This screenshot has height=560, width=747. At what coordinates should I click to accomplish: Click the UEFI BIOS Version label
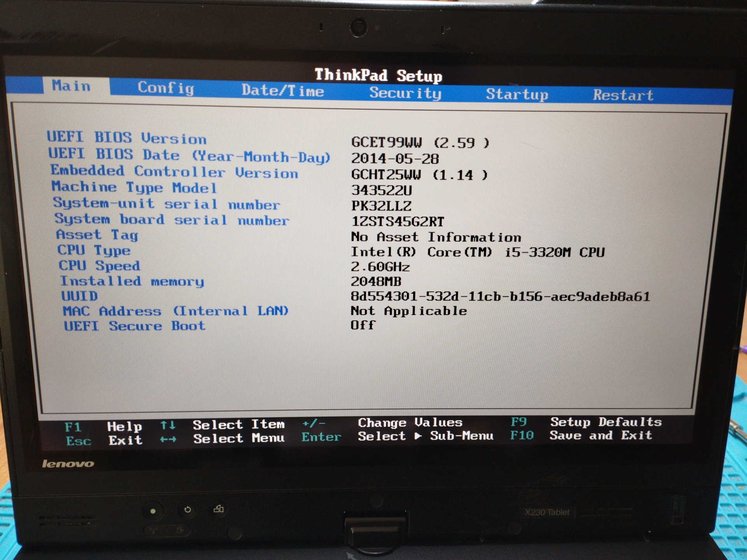(x=127, y=138)
